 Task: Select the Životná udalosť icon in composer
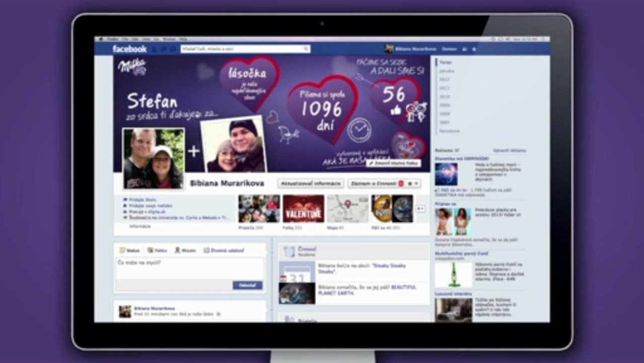click(x=206, y=251)
